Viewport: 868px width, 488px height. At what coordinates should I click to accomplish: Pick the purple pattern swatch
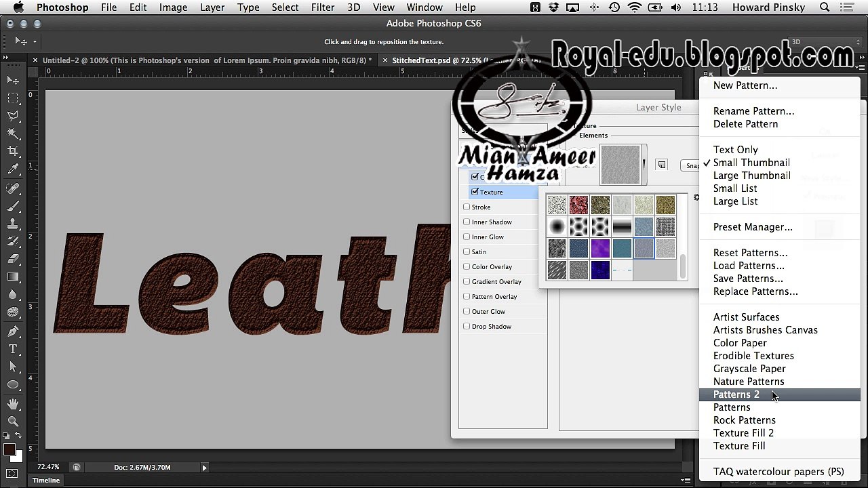pyautogui.click(x=600, y=248)
